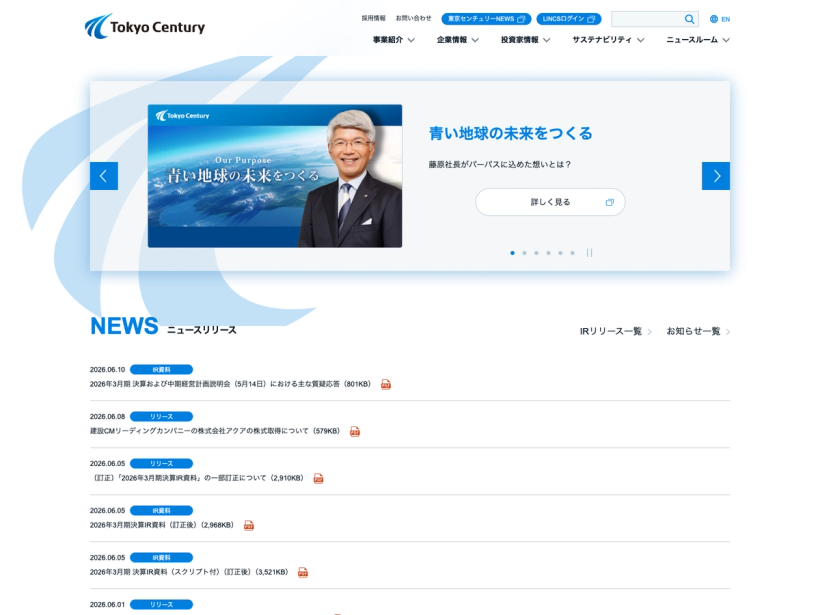The image size is (820, 615).
Task: Click IR資料 tag on 2026.06.10 item
Action: 161,370
